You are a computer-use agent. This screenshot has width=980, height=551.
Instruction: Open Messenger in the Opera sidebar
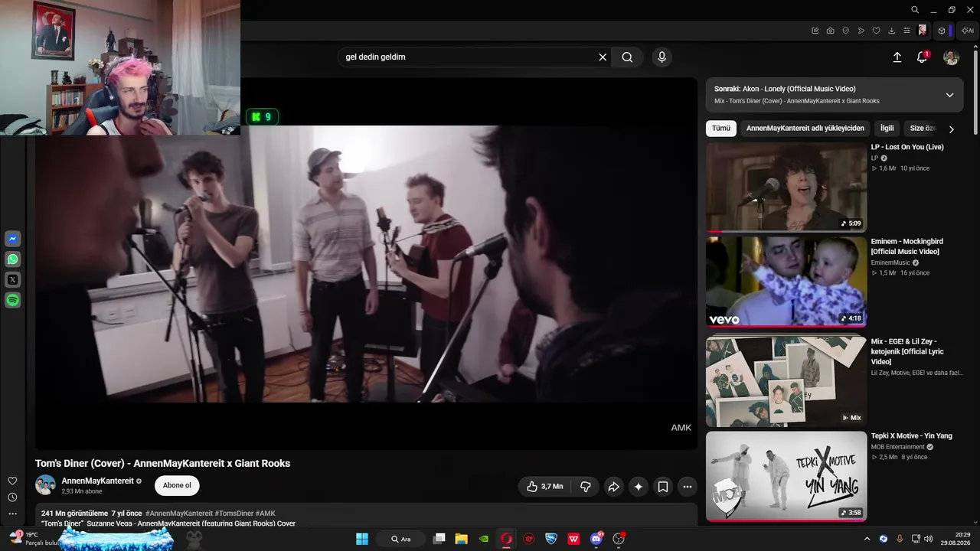coord(13,239)
